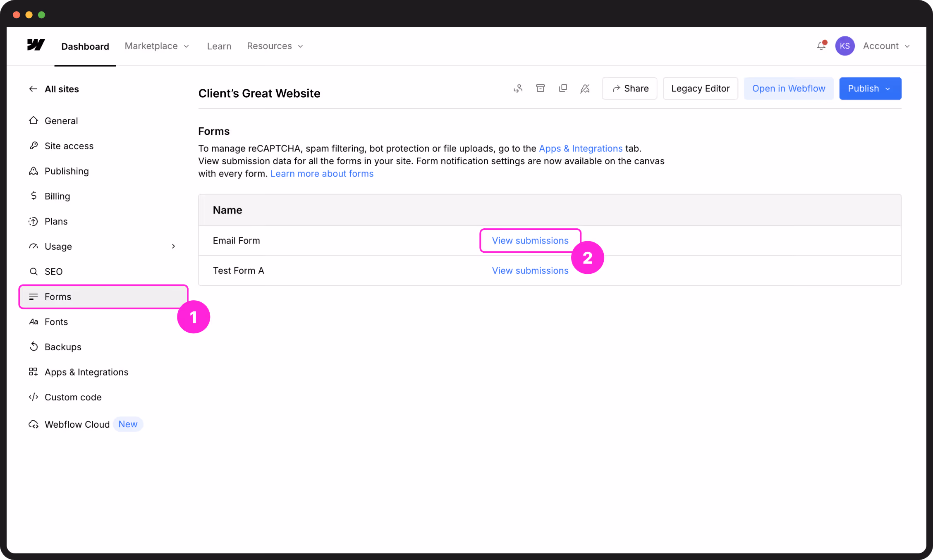The image size is (933, 560).
Task: Click the duplicate site icon
Action: (563, 88)
